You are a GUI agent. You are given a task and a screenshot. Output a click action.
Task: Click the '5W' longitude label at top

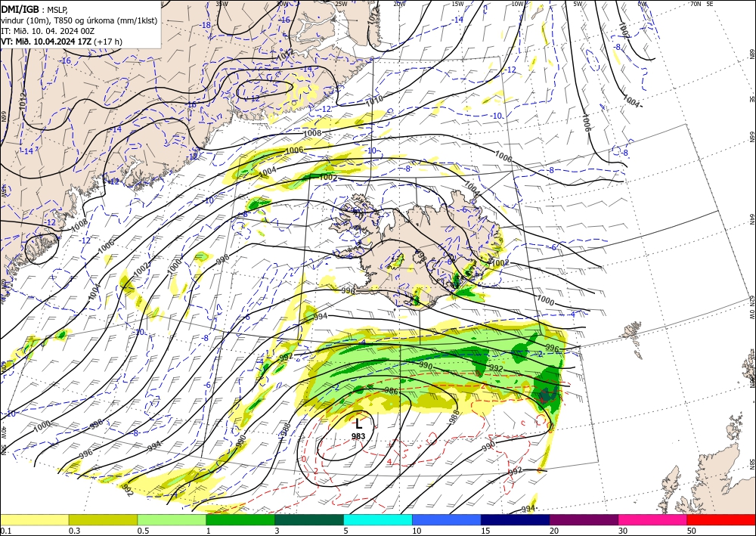point(578,4)
